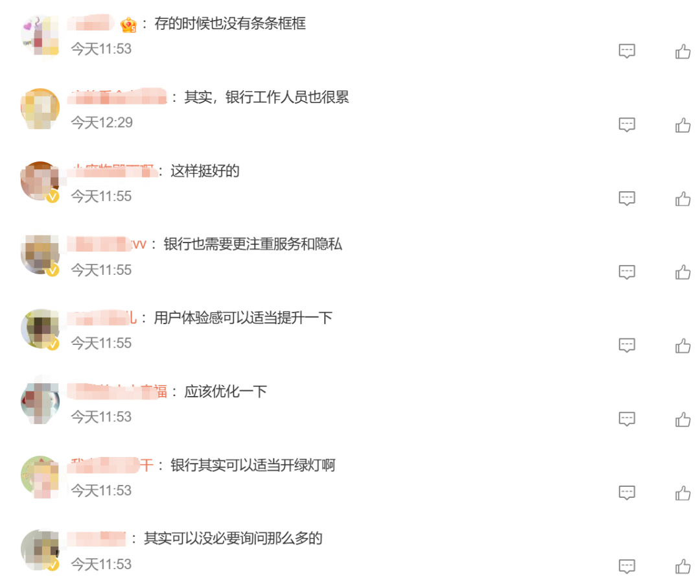Reply to comment "存的时候也没有条条框框"
Screen dimensions: 700x588
point(627,52)
